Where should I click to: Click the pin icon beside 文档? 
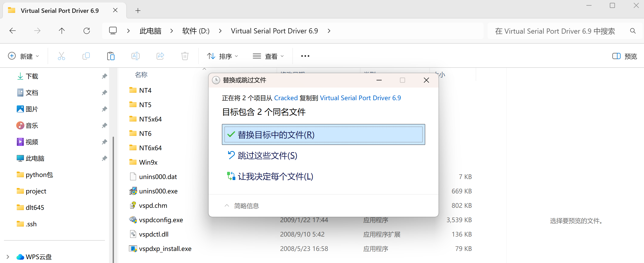(x=104, y=93)
